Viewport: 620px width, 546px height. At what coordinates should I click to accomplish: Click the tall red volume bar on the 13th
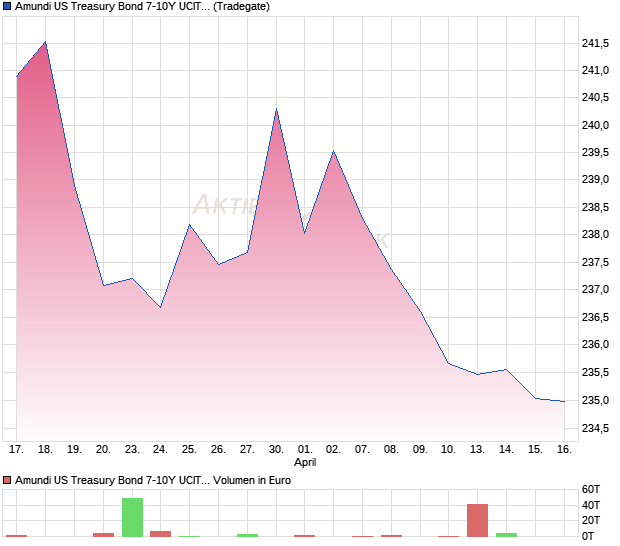pos(477,520)
